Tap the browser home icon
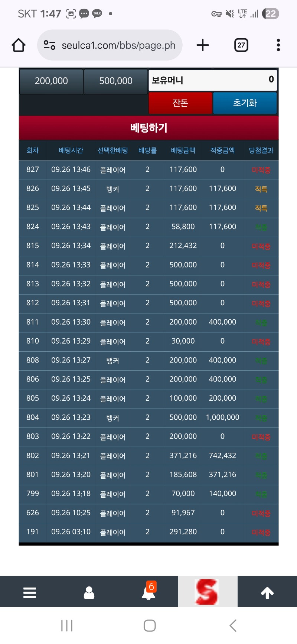This screenshot has height=644, width=297. click(x=19, y=45)
